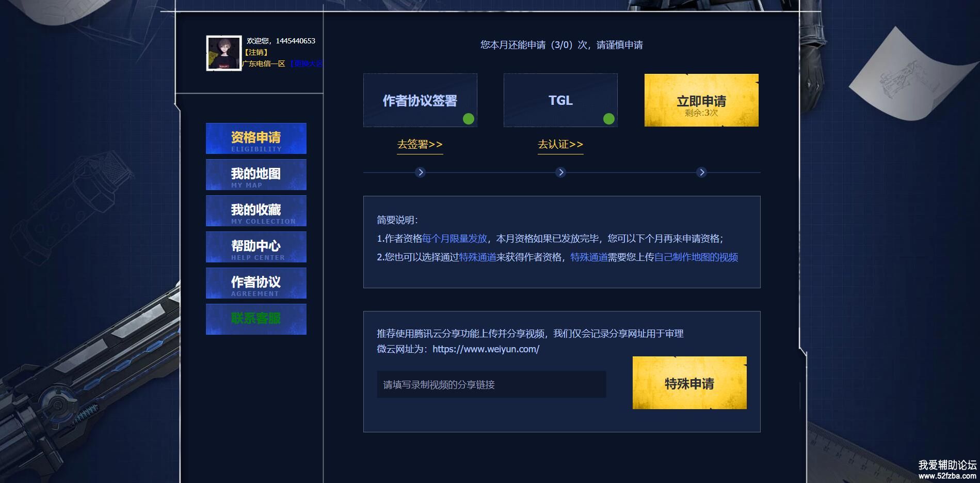Click the arrow marker under 去认证
This screenshot has height=483, width=980.
[x=561, y=172]
